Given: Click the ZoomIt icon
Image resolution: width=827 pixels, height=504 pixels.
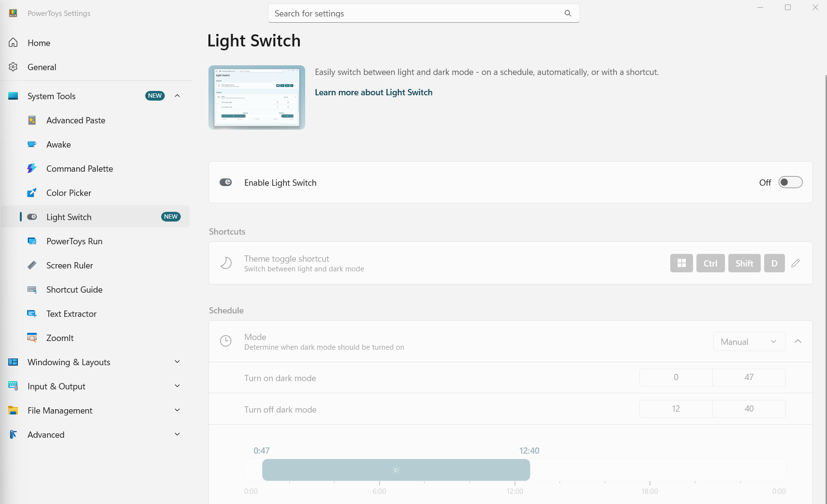Looking at the screenshot, I should [x=32, y=338].
